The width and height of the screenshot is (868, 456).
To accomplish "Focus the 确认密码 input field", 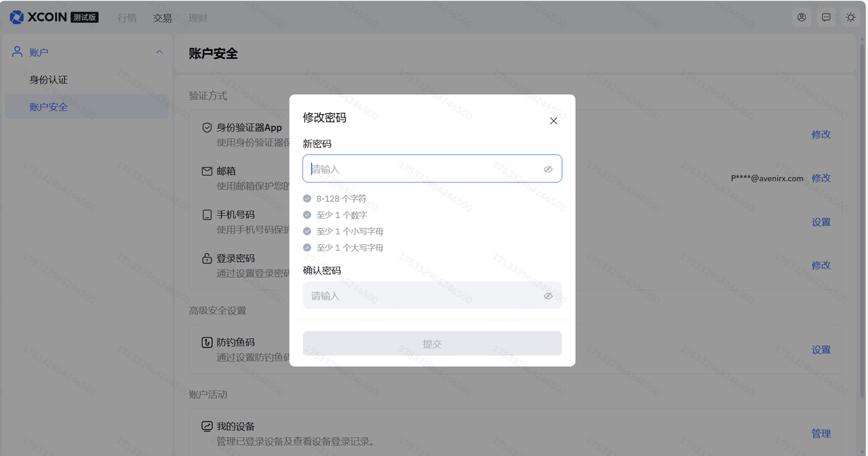I will [x=420, y=296].
